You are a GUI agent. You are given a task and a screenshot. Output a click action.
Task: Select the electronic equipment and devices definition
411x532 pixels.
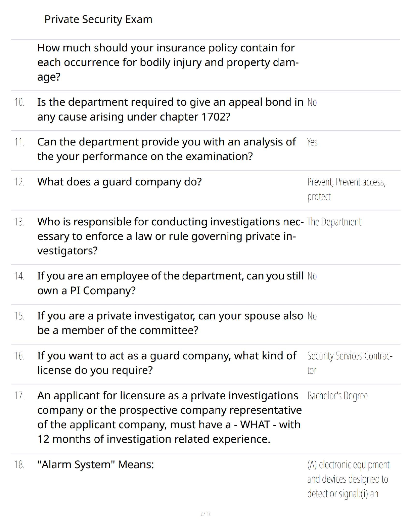pyautogui.click(x=348, y=479)
